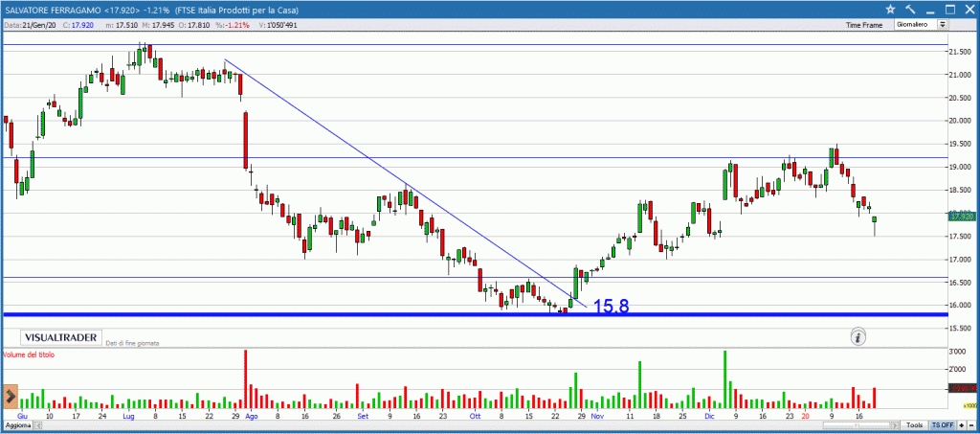Image resolution: width=980 pixels, height=434 pixels.
Task: Click the red '20' year label on time axis
Action: click(806, 416)
